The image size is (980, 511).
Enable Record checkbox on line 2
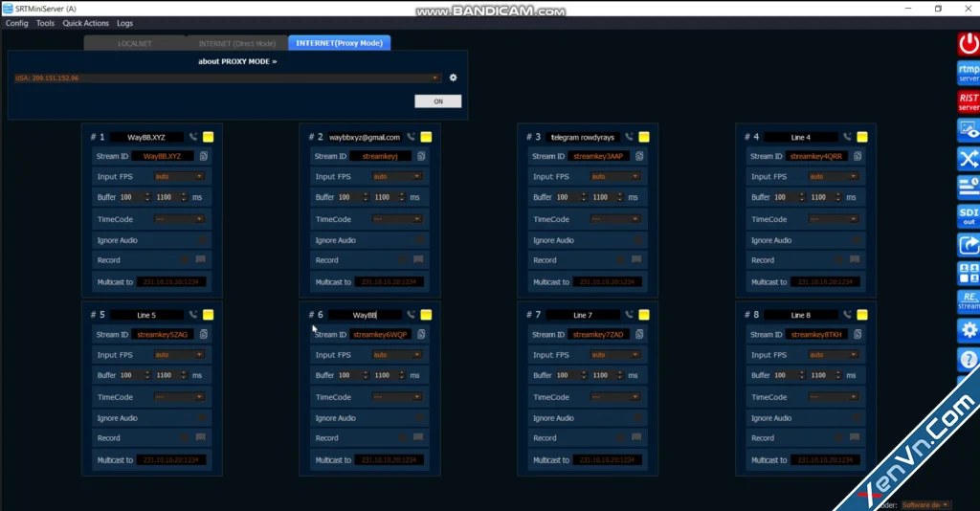pos(400,260)
